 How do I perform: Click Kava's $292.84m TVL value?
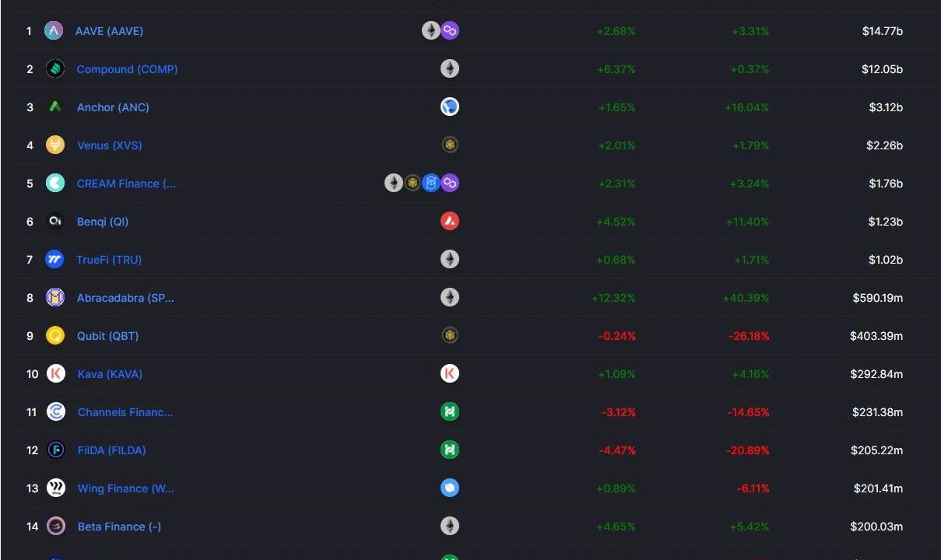click(x=876, y=374)
